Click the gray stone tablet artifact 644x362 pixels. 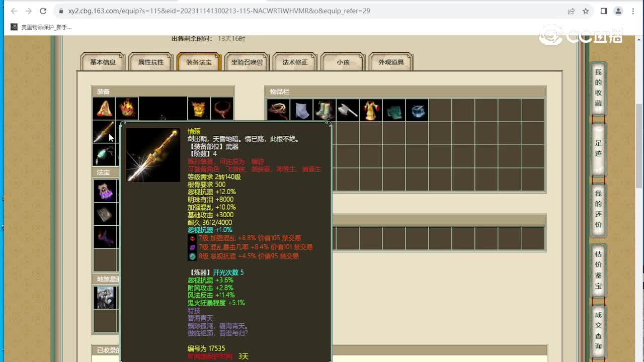point(105,214)
